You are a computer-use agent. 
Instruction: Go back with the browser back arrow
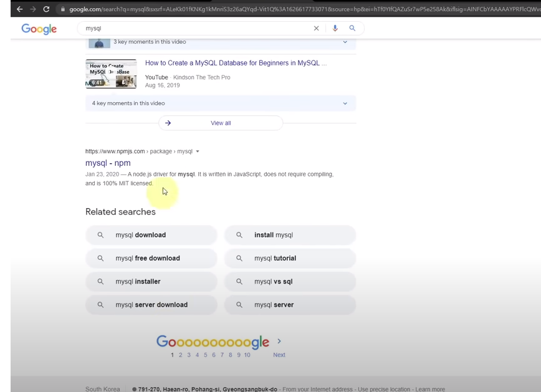click(20, 9)
